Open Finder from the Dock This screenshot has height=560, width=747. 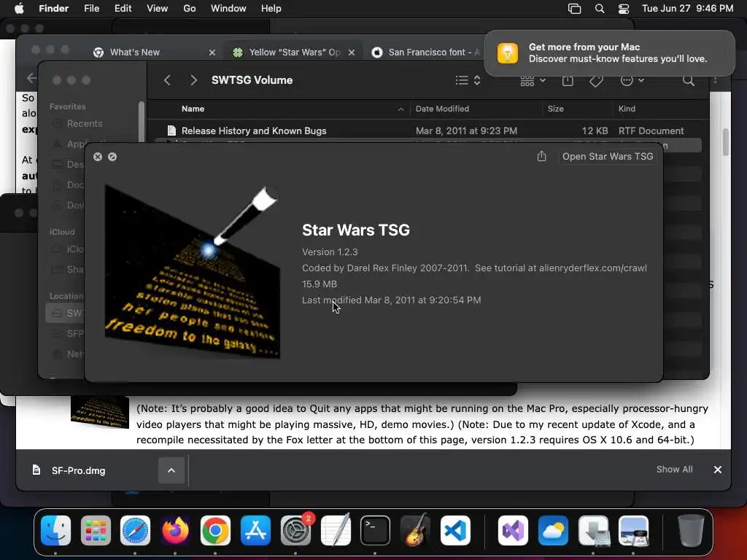tap(55, 531)
